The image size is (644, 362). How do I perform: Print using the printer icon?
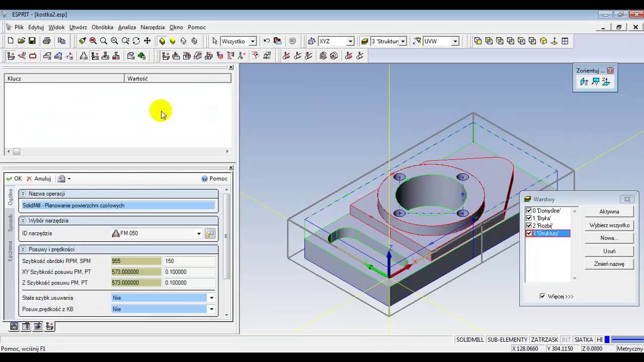[47, 41]
